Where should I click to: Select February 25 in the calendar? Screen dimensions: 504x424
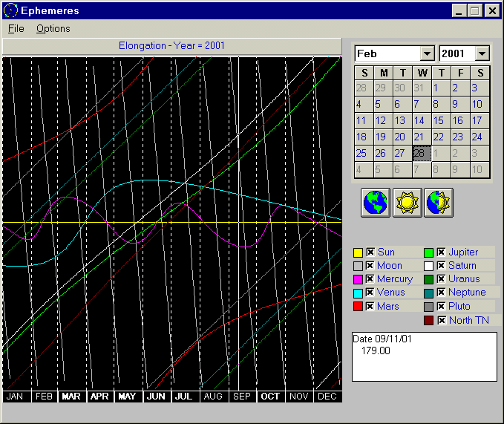(364, 153)
